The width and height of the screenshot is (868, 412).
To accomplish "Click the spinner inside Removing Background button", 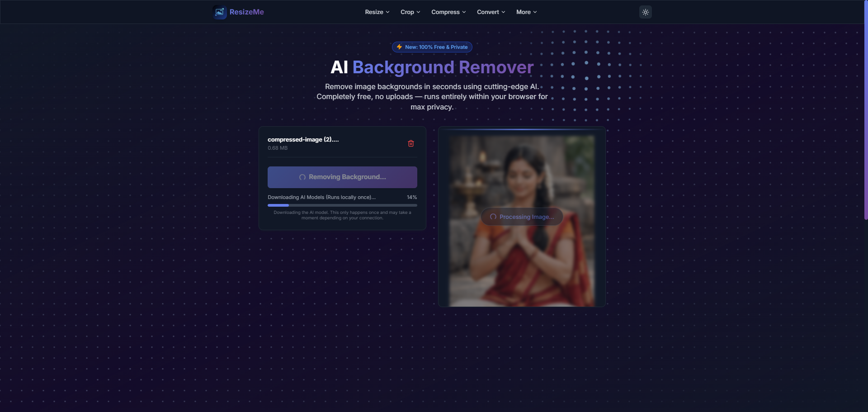I will pyautogui.click(x=302, y=177).
